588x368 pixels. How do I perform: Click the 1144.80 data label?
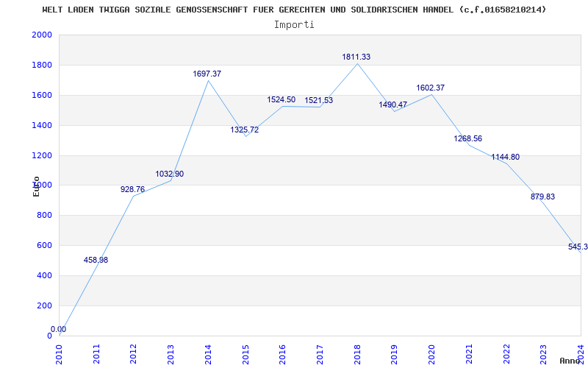505,158
